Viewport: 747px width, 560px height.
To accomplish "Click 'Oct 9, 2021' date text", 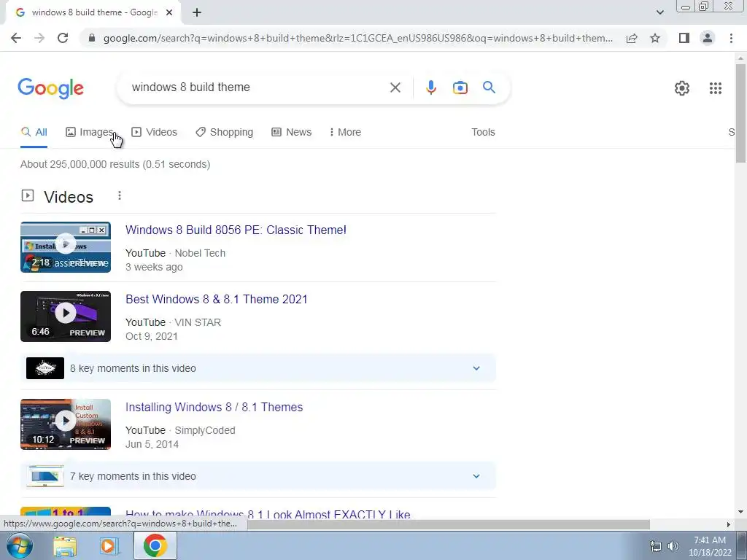I will (152, 337).
